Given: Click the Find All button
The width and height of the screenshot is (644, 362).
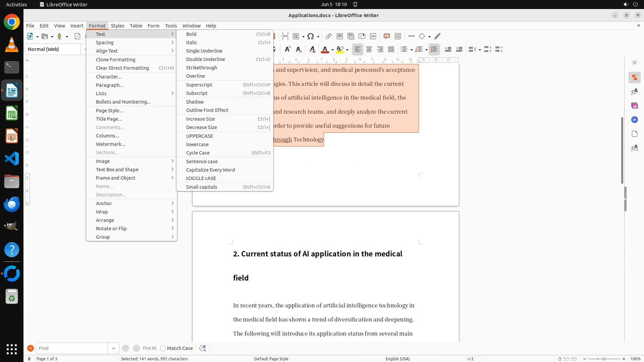Looking at the screenshot, I should point(149,348).
